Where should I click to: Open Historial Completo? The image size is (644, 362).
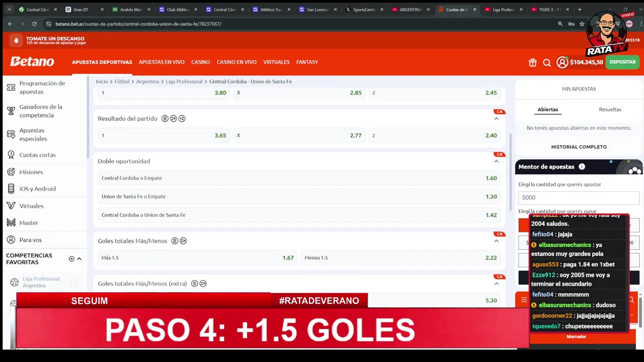click(579, 147)
